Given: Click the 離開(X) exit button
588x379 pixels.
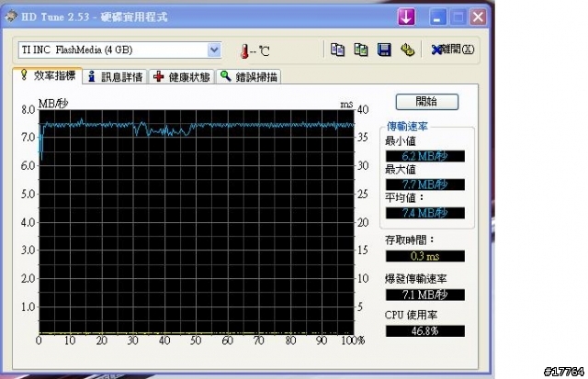Looking at the screenshot, I should [x=452, y=50].
